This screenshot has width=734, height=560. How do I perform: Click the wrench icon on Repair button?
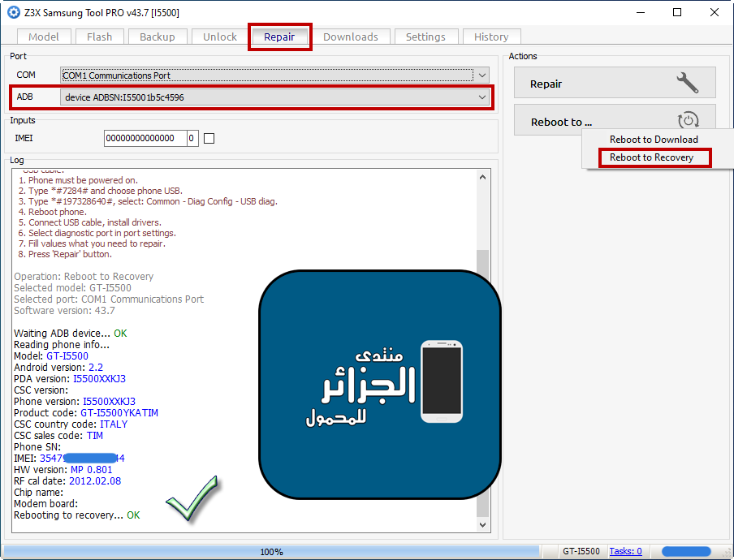click(x=687, y=83)
